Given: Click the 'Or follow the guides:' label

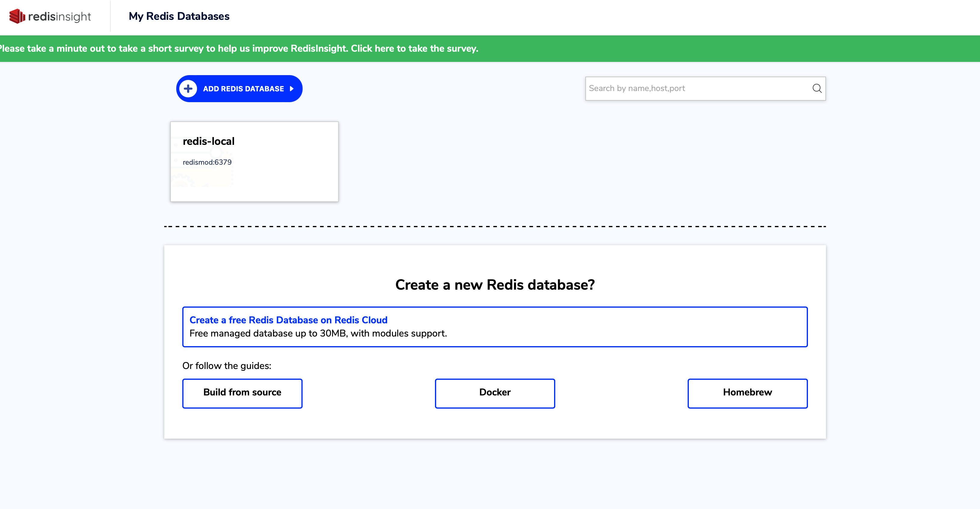Looking at the screenshot, I should (x=227, y=366).
